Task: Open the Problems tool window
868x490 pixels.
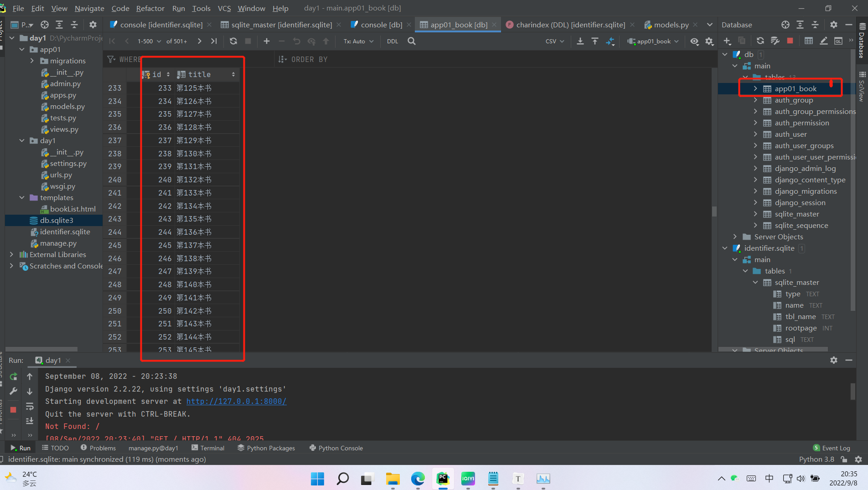Action: [x=98, y=448]
